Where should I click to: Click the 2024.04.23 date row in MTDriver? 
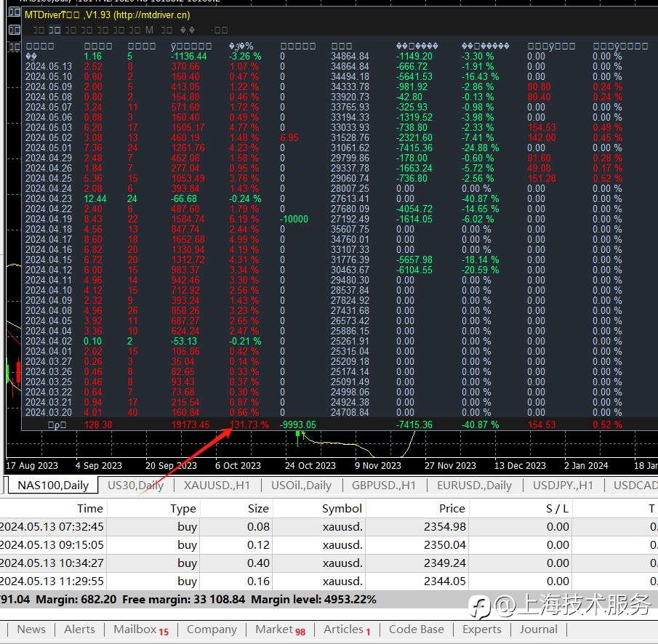pos(49,199)
